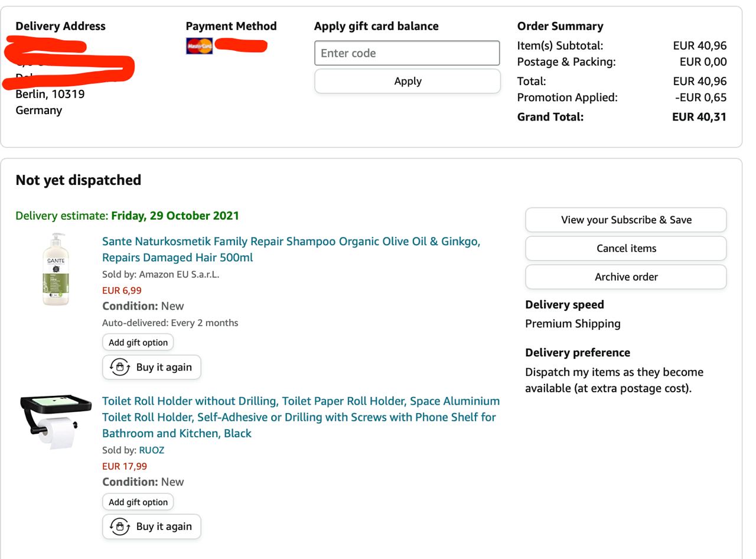756x559 pixels.
Task: Add gift option for the toilet roll holder
Action: (x=138, y=502)
